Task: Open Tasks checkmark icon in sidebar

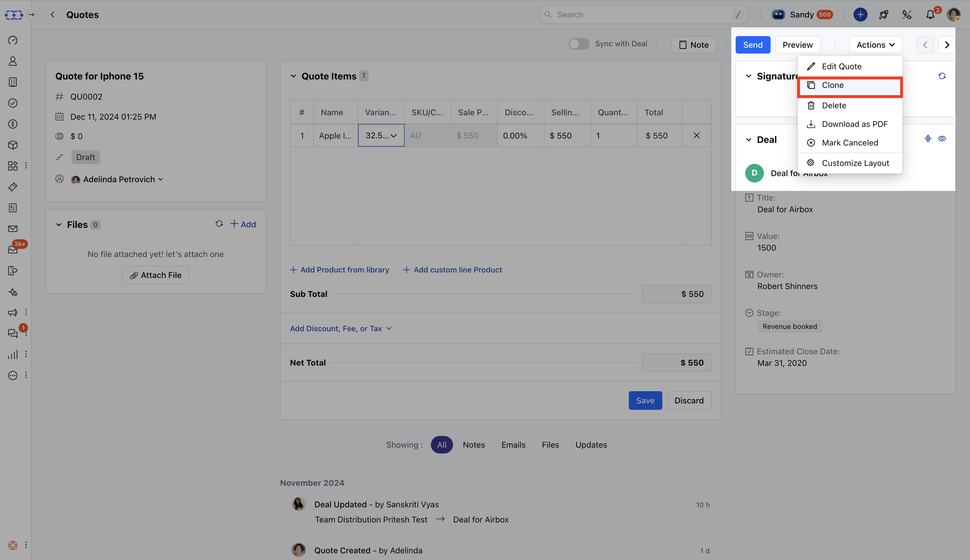Action: 13,103
